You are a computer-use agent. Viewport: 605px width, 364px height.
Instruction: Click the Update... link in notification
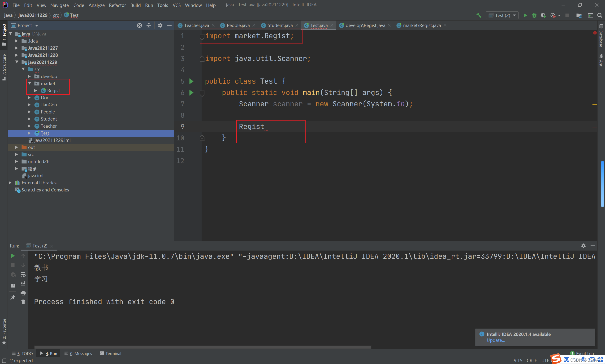[x=496, y=340]
